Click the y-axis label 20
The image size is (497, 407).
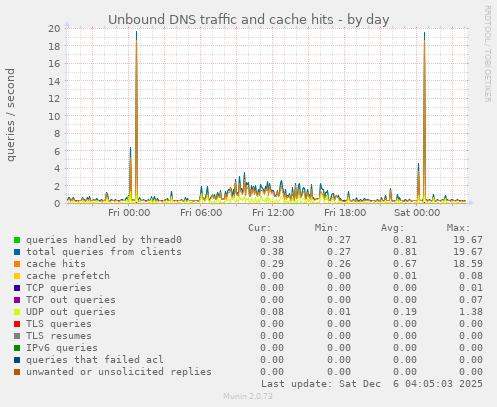tap(54, 29)
